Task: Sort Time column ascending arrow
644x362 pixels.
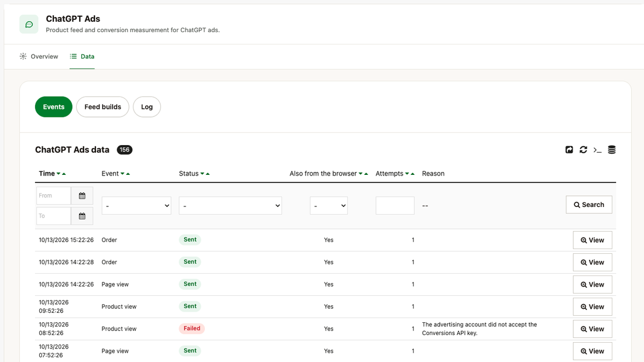Action: 64,174
